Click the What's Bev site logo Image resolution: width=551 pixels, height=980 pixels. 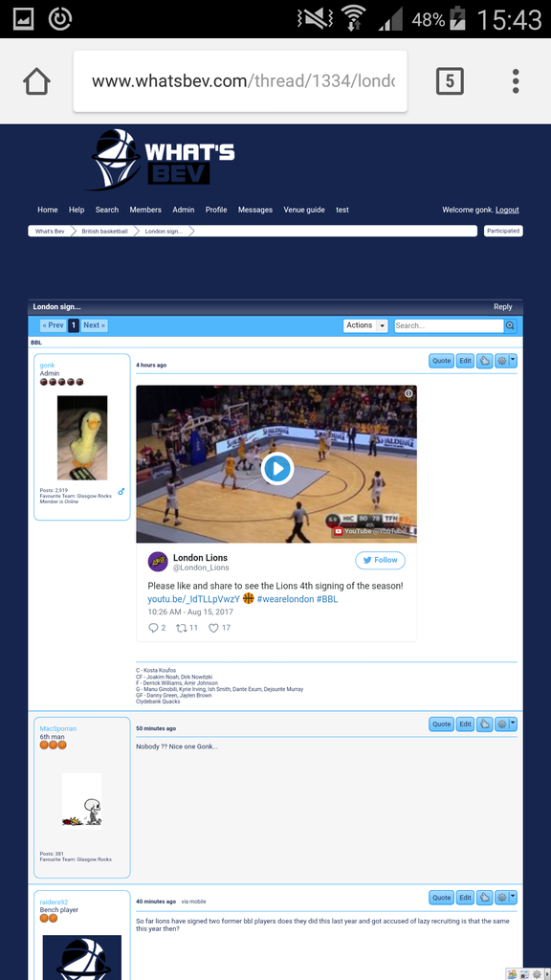[160, 160]
